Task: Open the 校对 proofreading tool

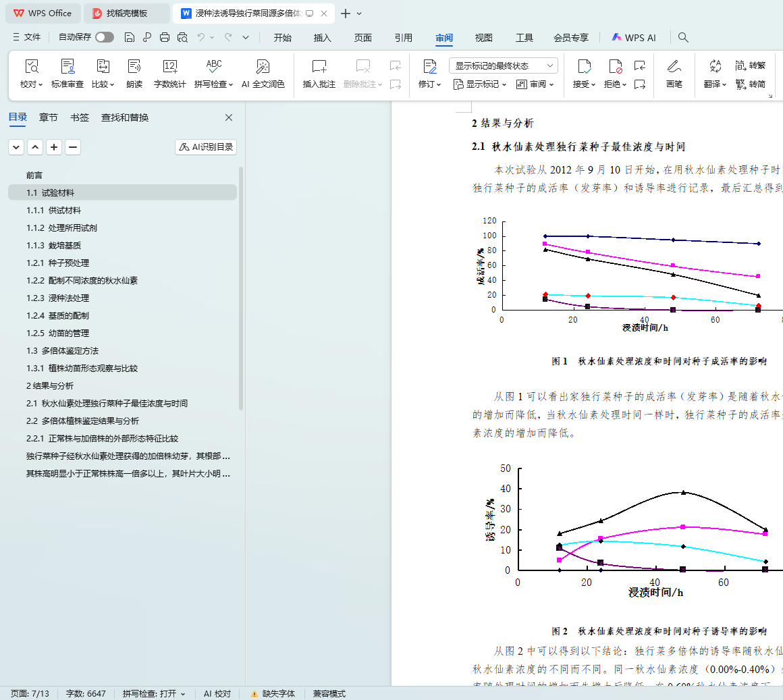Action: point(31,74)
